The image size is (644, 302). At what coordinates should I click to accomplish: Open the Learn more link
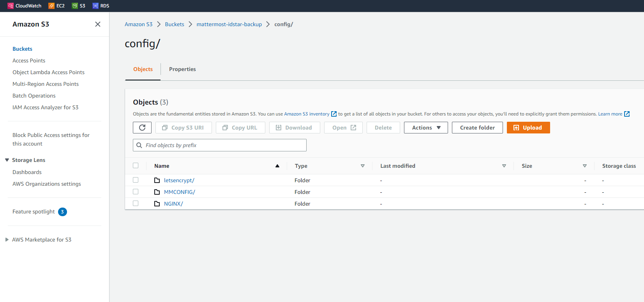(x=610, y=114)
